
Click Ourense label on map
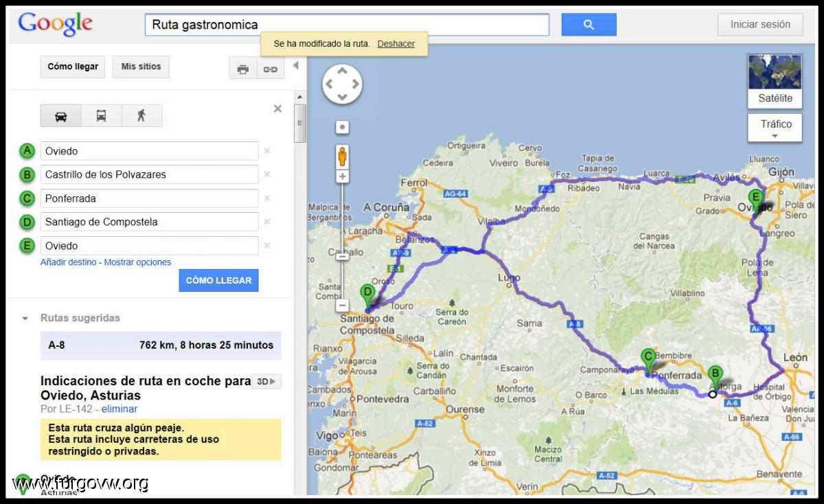465,409
